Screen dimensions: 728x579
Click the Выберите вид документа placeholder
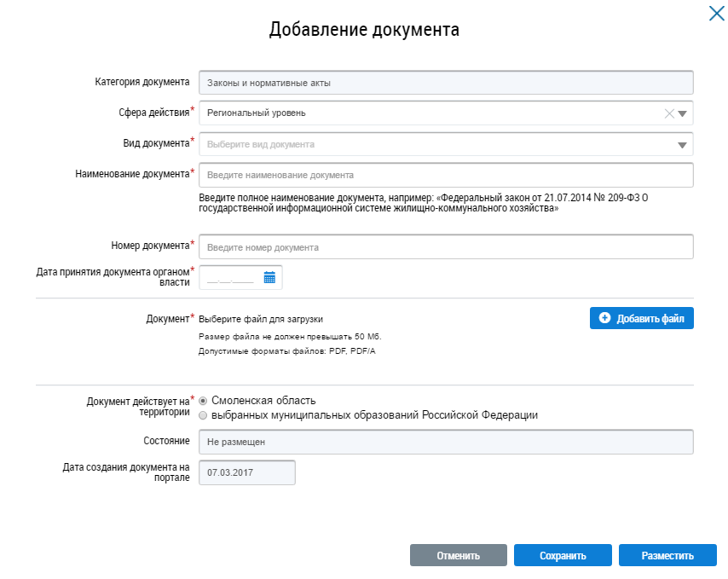261,145
